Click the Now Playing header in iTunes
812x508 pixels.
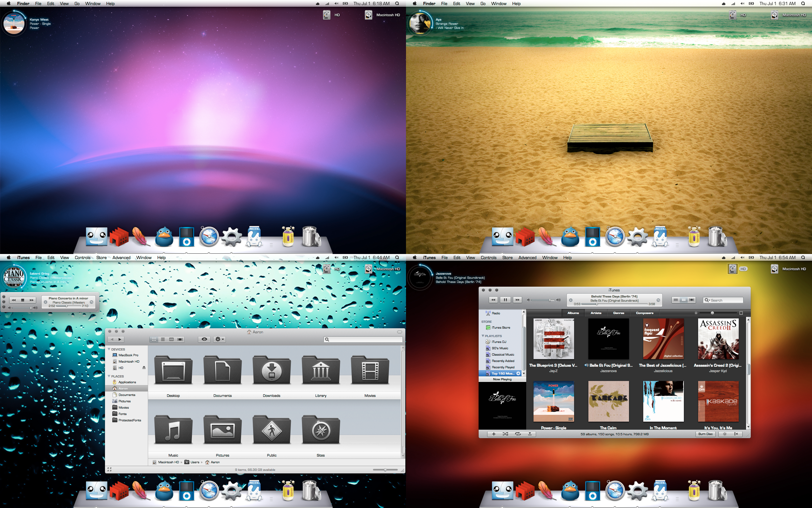point(502,379)
